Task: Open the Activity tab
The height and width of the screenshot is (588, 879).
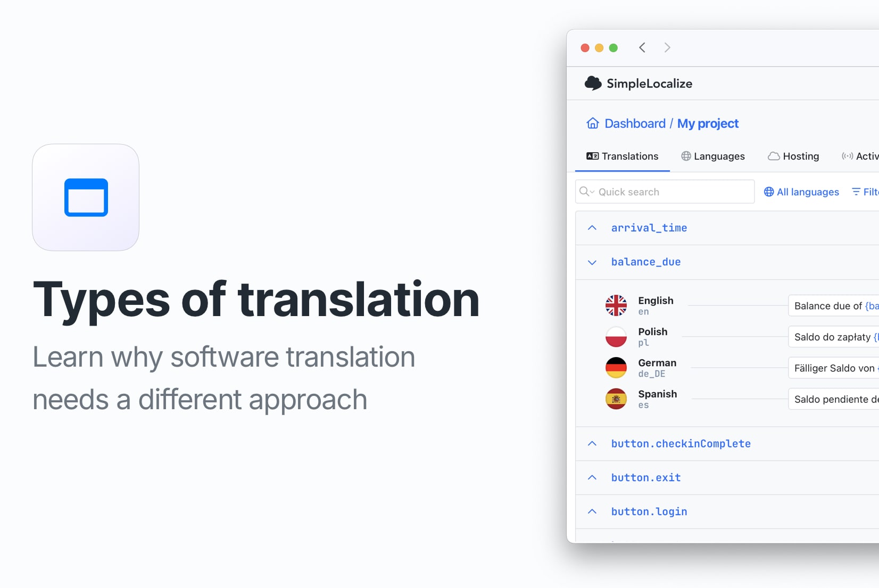Action: (x=860, y=156)
